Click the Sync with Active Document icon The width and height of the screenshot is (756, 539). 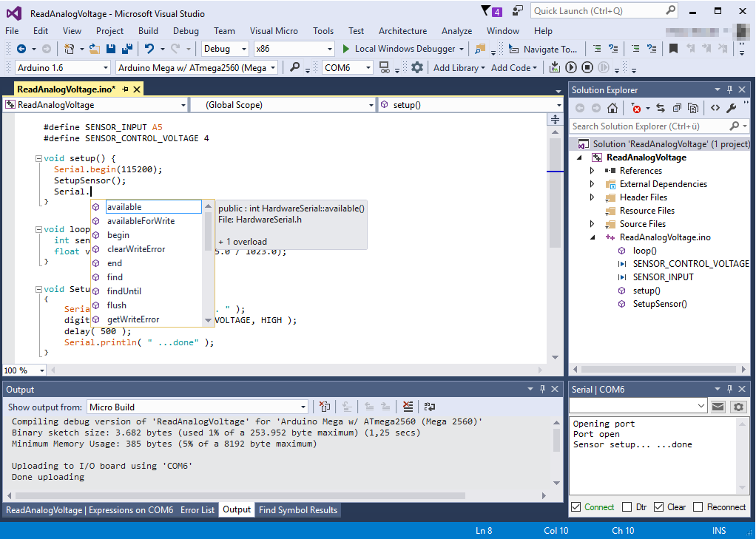pos(661,108)
